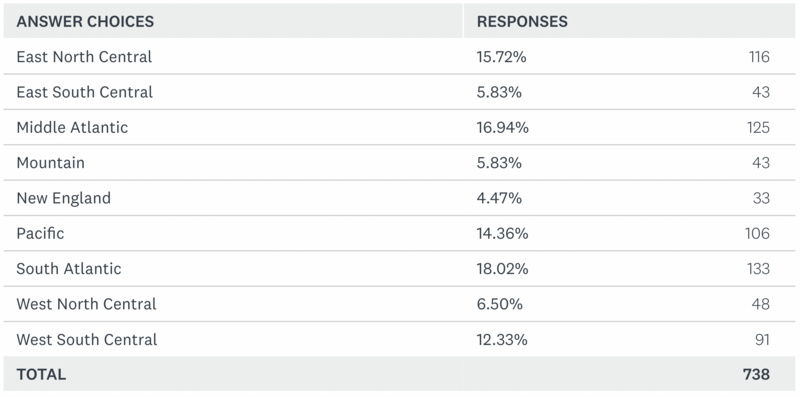Click the 4.47% percentage value
Viewport: 800px width, 397px height.
pyautogui.click(x=499, y=198)
